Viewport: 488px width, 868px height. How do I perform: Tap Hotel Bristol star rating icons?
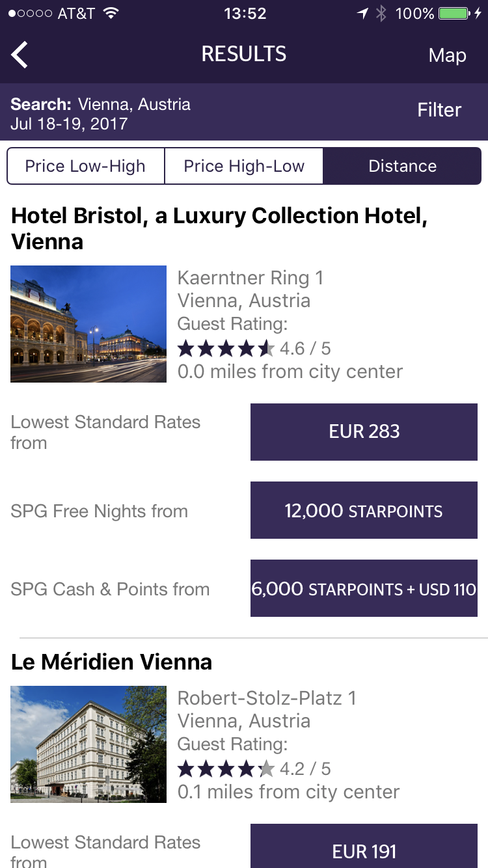point(226,349)
